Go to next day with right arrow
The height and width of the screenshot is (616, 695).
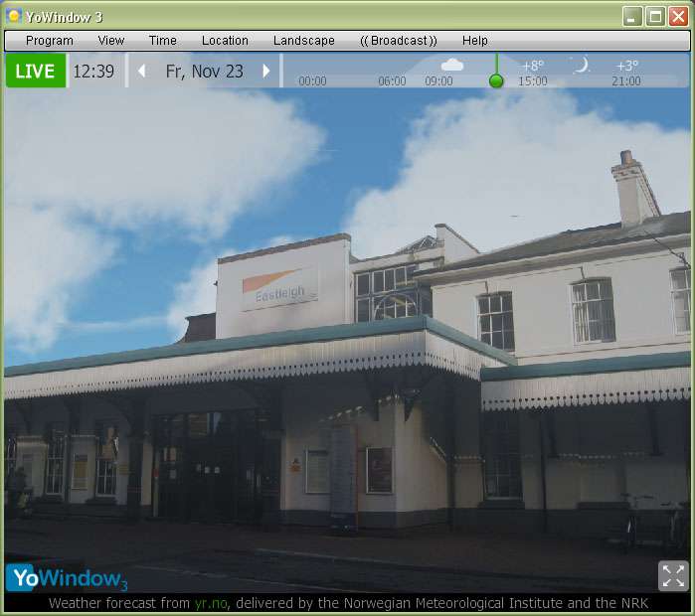tap(265, 71)
